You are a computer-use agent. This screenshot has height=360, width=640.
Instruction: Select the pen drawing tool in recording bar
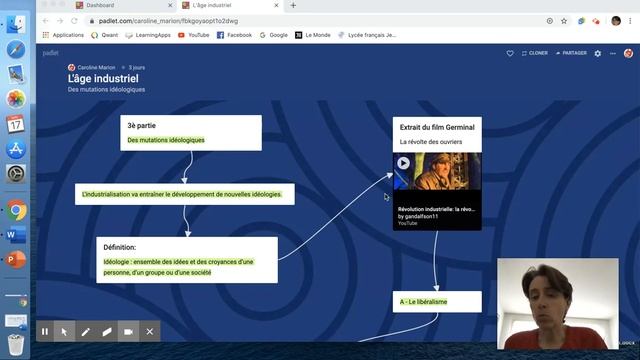tap(85, 331)
